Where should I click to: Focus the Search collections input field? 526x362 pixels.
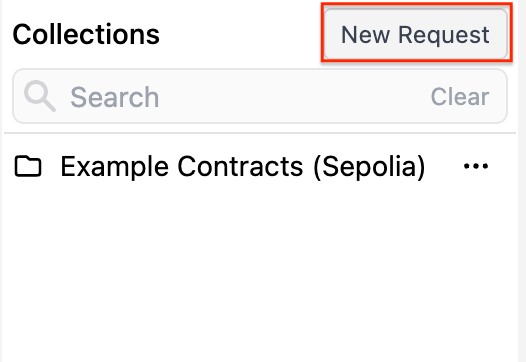260,96
